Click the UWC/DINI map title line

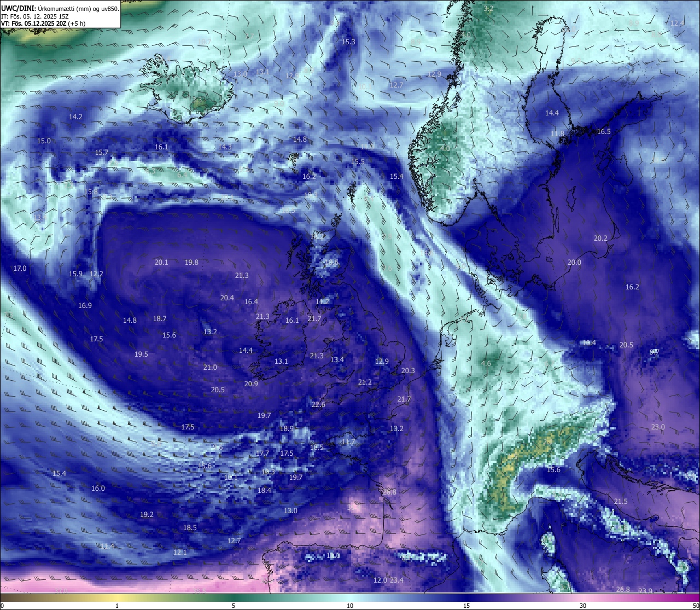pyautogui.click(x=60, y=8)
